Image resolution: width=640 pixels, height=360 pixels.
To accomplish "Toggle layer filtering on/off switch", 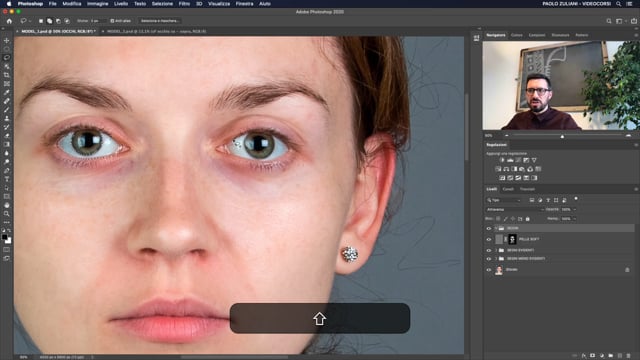I will pyautogui.click(x=576, y=199).
